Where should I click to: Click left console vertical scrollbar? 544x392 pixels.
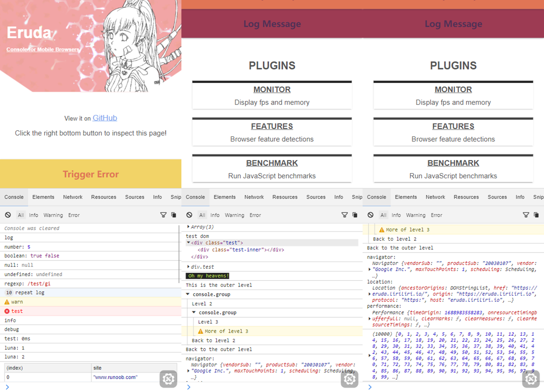pyautogui.click(x=179, y=254)
